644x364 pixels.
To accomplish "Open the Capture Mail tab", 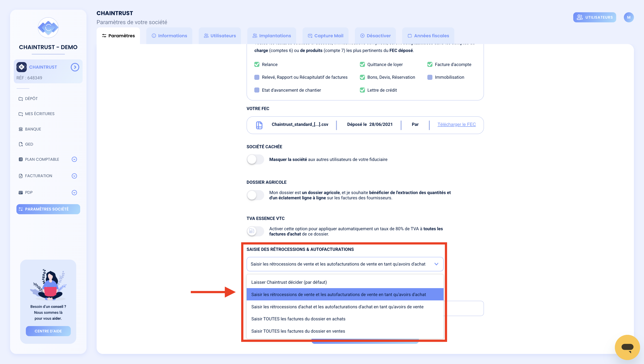I will pos(326,36).
